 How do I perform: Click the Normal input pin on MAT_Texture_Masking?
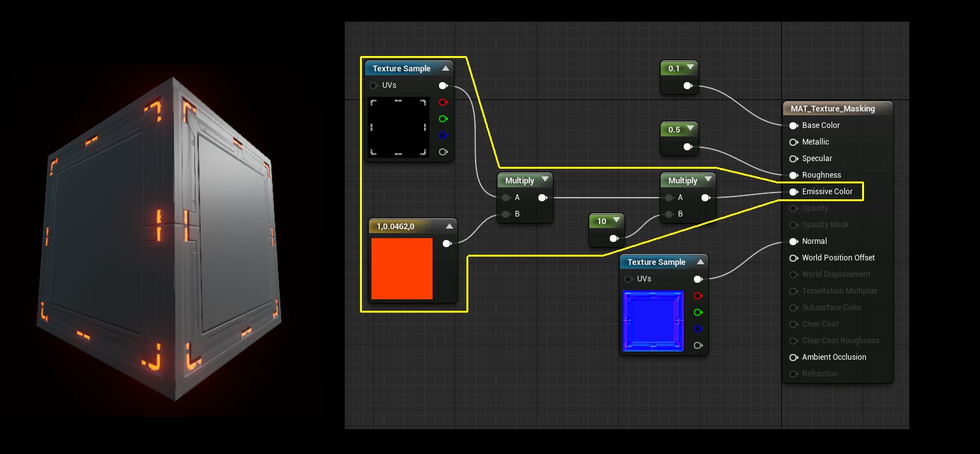(x=793, y=241)
